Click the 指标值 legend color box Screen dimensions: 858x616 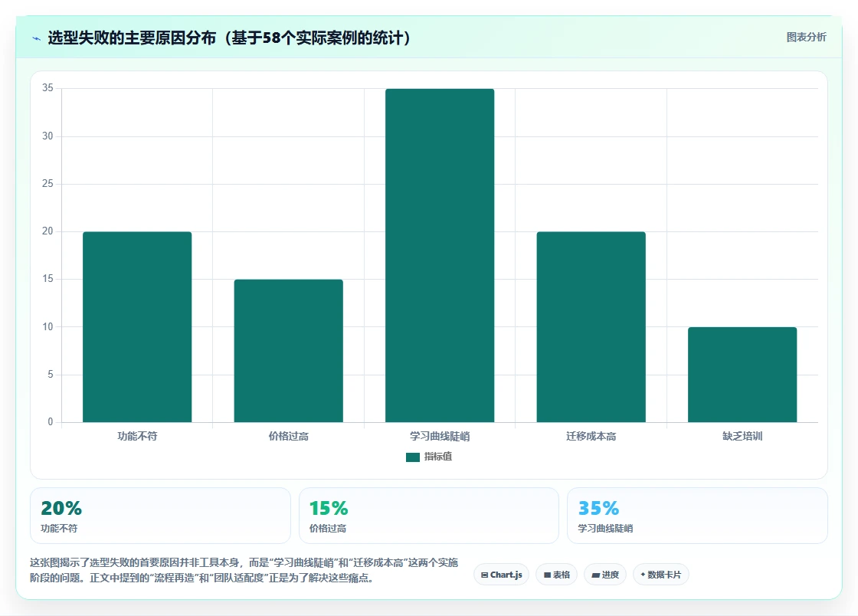[413, 457]
